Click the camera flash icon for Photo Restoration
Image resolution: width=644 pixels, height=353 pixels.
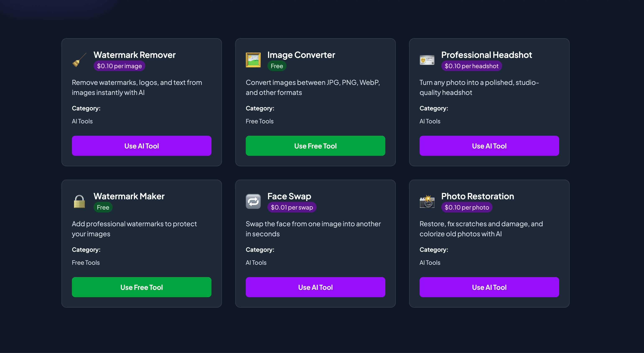click(427, 201)
